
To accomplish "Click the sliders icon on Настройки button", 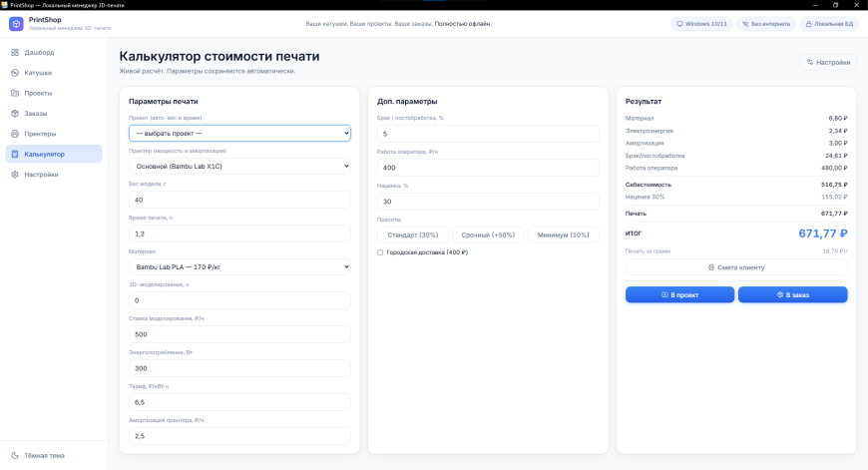I will (810, 62).
